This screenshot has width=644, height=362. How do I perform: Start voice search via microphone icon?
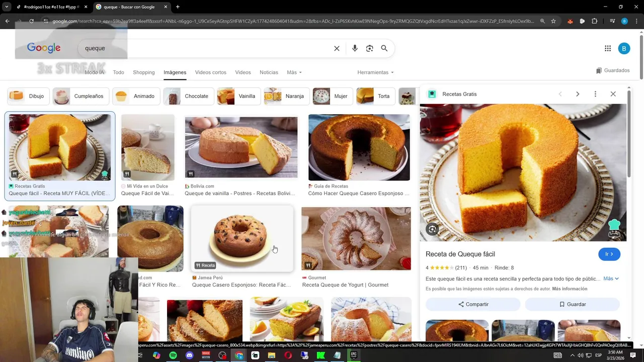pos(355,48)
